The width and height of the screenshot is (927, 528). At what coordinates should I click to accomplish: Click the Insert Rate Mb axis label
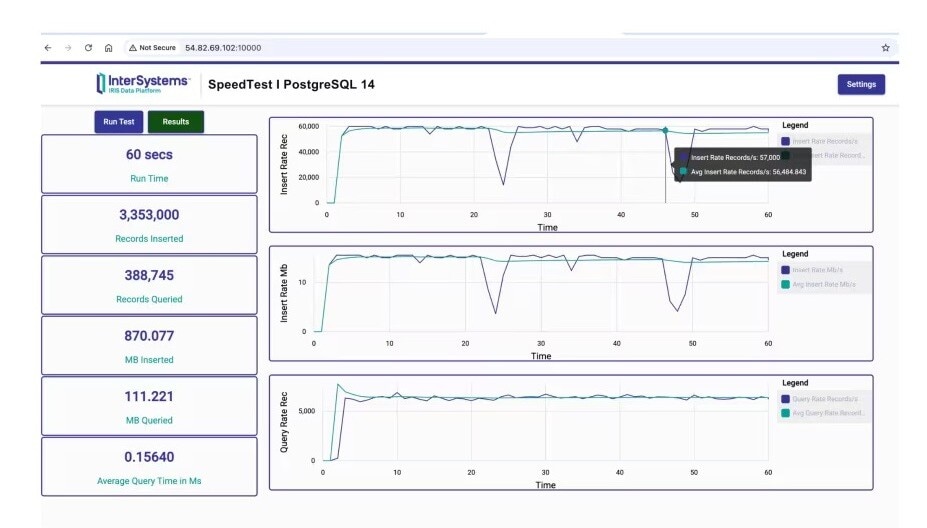[x=284, y=293]
